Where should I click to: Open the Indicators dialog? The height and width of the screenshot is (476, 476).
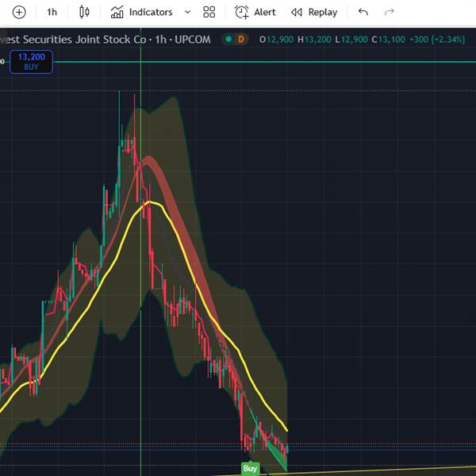[x=141, y=12]
